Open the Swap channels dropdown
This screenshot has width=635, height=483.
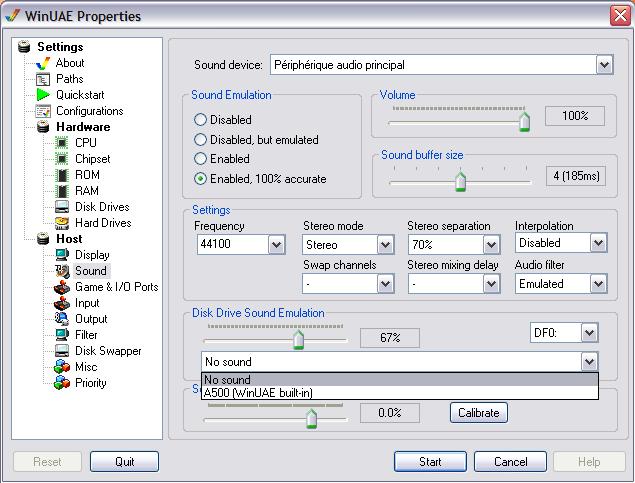coord(385,284)
